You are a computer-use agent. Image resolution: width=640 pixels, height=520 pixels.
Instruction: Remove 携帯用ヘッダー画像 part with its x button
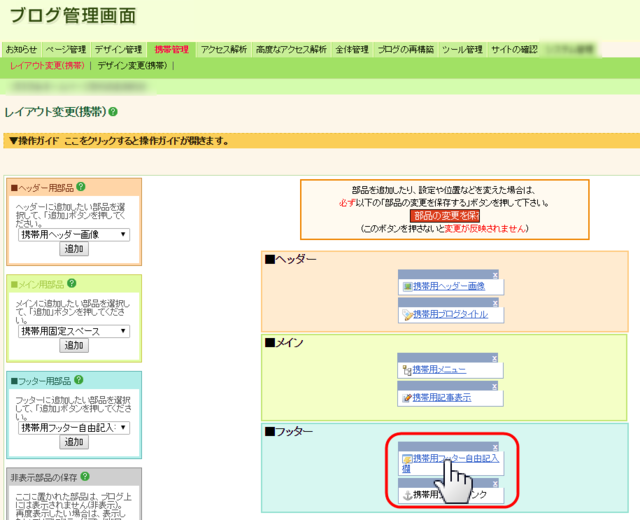point(494,275)
